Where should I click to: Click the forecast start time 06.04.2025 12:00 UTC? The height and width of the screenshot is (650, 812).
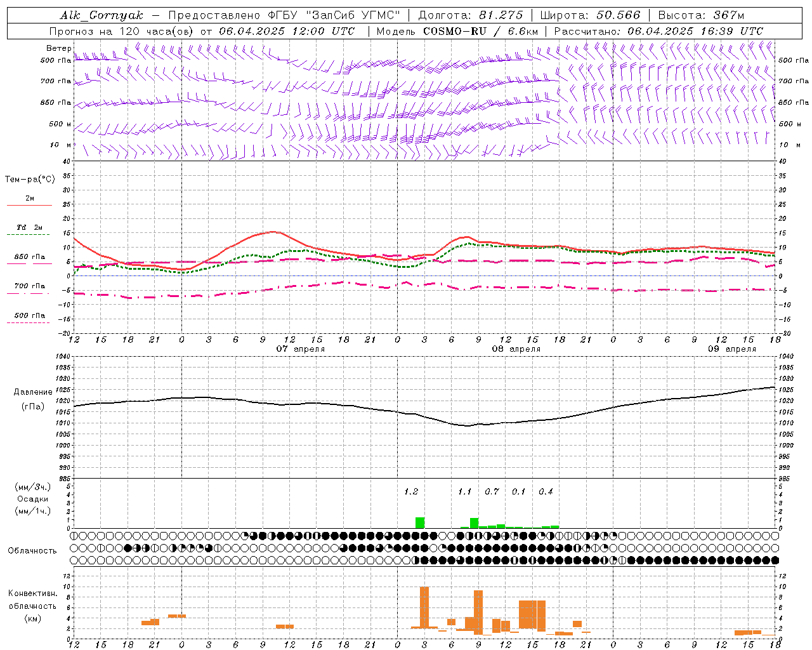click(x=287, y=31)
